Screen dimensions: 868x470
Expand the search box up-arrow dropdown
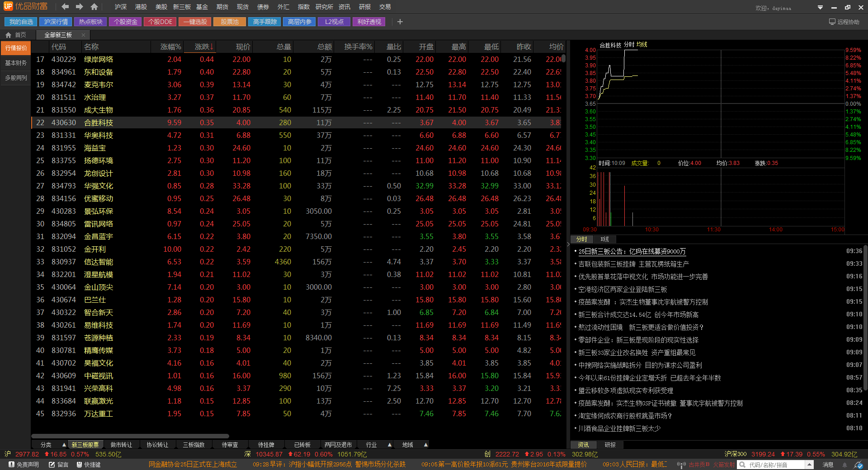pyautogui.click(x=810, y=465)
